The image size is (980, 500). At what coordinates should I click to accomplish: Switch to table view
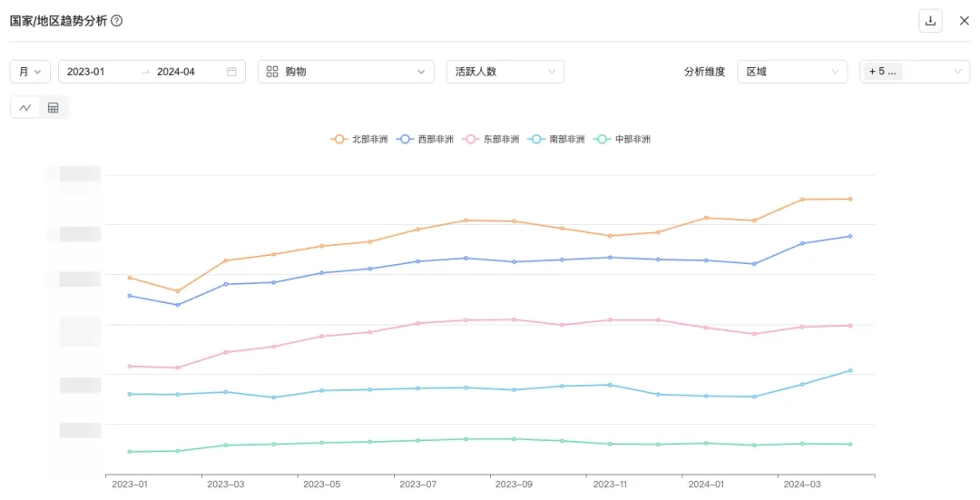pyautogui.click(x=54, y=108)
